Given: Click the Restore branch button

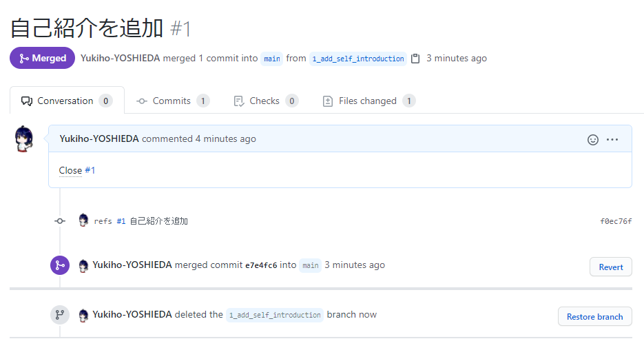Looking at the screenshot, I should pos(594,316).
